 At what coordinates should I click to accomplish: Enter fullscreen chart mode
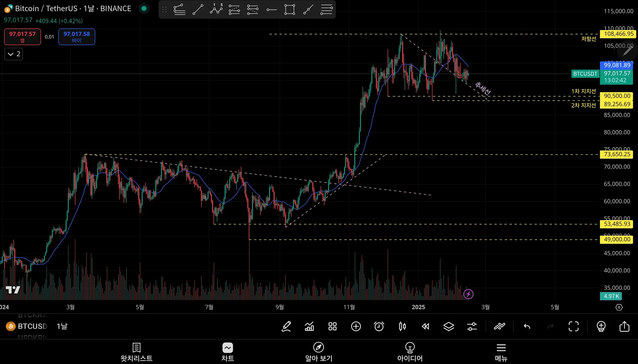coord(574,326)
